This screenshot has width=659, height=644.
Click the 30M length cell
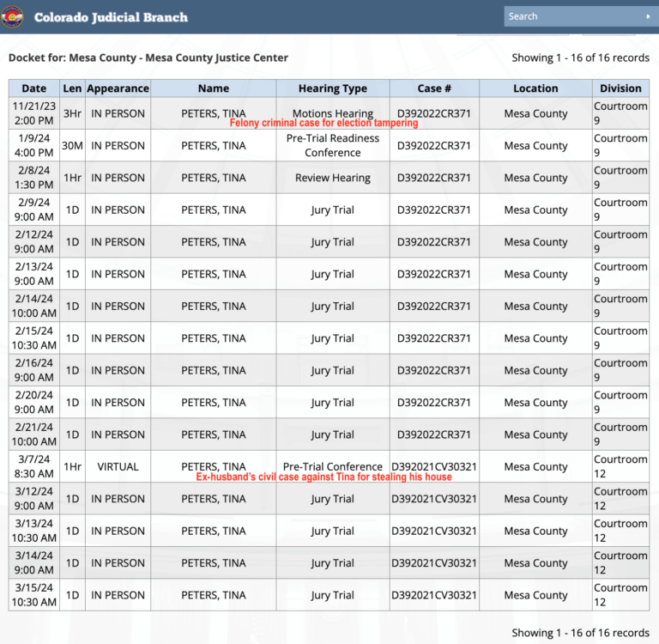click(x=72, y=145)
